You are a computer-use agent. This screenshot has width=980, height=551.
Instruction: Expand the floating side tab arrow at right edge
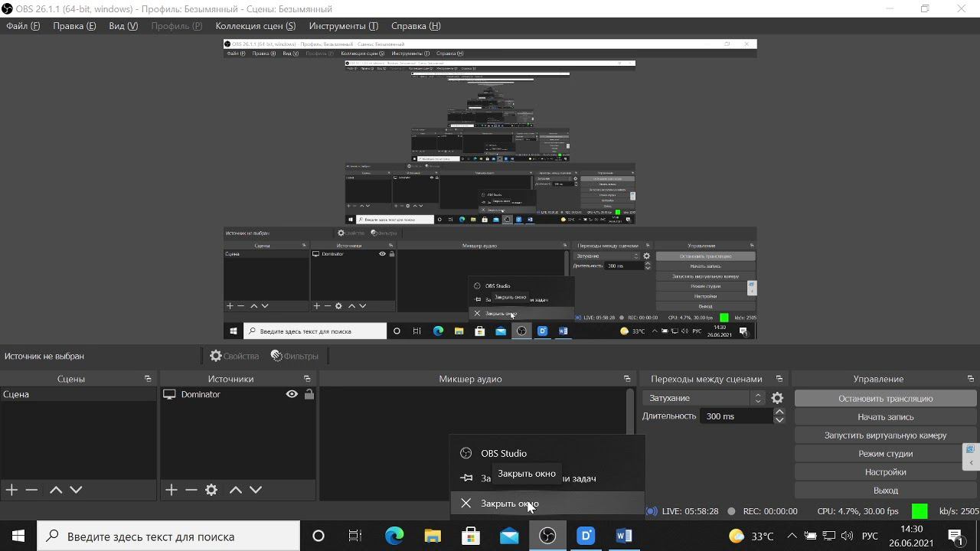pyautogui.click(x=971, y=463)
